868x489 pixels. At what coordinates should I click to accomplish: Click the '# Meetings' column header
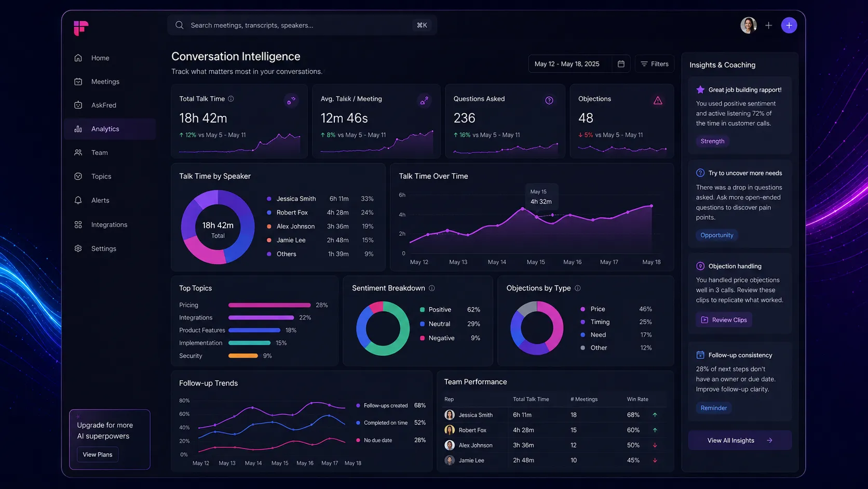pyautogui.click(x=584, y=399)
